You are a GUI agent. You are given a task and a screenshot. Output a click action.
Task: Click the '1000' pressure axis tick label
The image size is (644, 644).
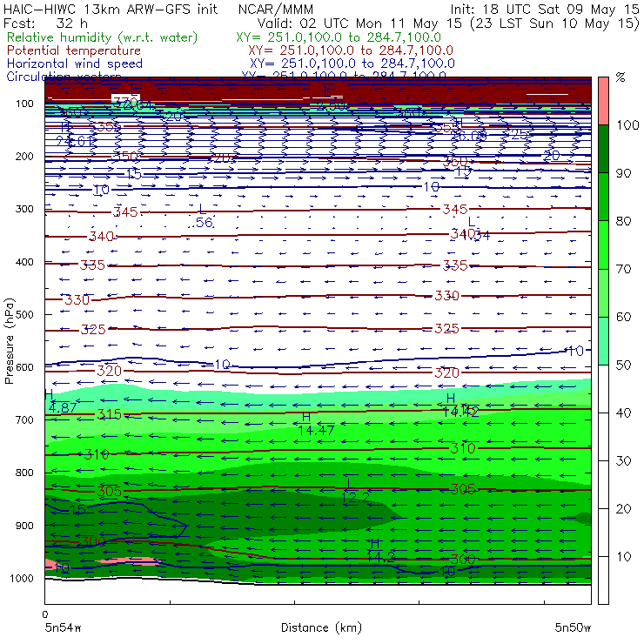[23, 579]
